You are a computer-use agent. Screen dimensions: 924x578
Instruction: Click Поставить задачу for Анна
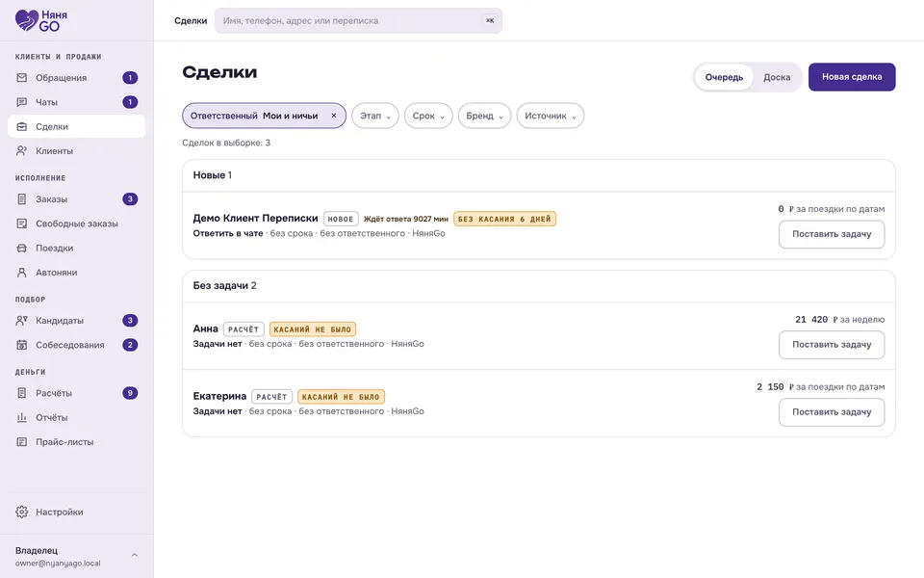[832, 345]
